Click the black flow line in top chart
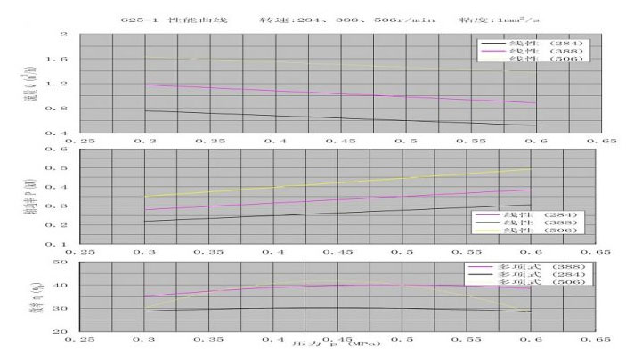 point(338,117)
